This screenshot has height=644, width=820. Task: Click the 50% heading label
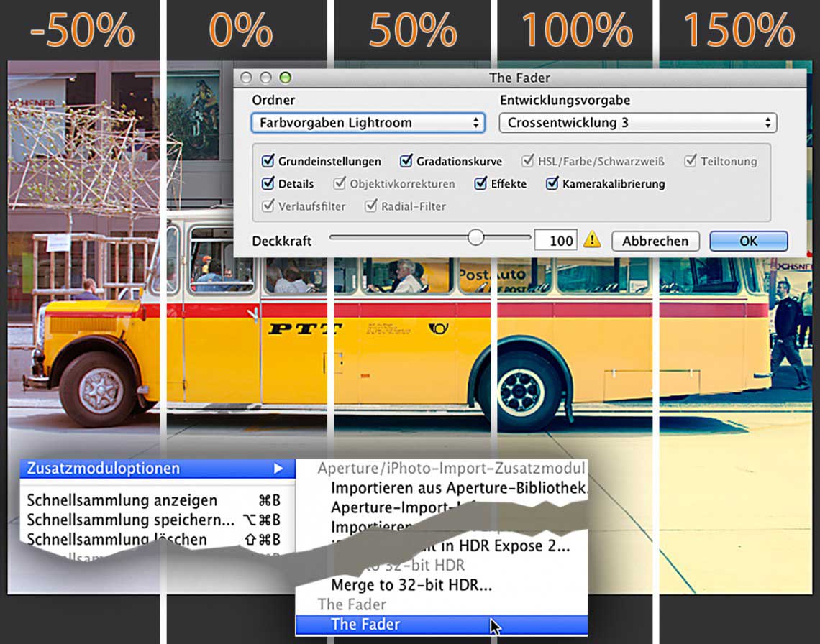413,30
